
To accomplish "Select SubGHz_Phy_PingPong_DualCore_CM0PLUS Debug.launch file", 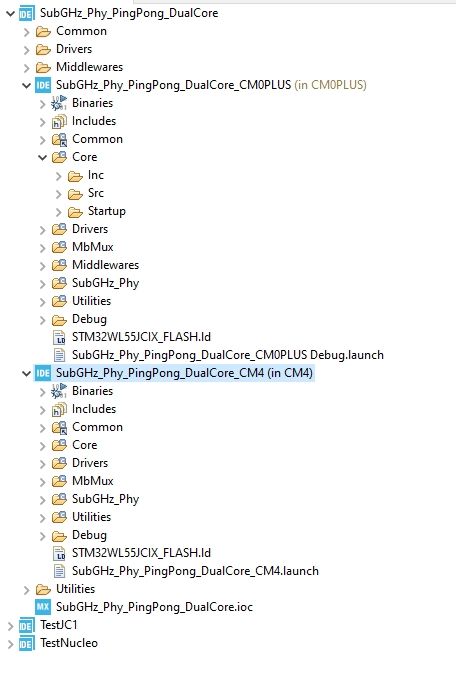I will tap(228, 355).
